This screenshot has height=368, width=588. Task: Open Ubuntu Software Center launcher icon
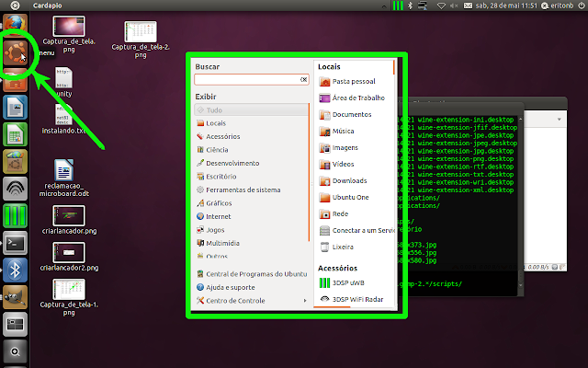click(15, 162)
